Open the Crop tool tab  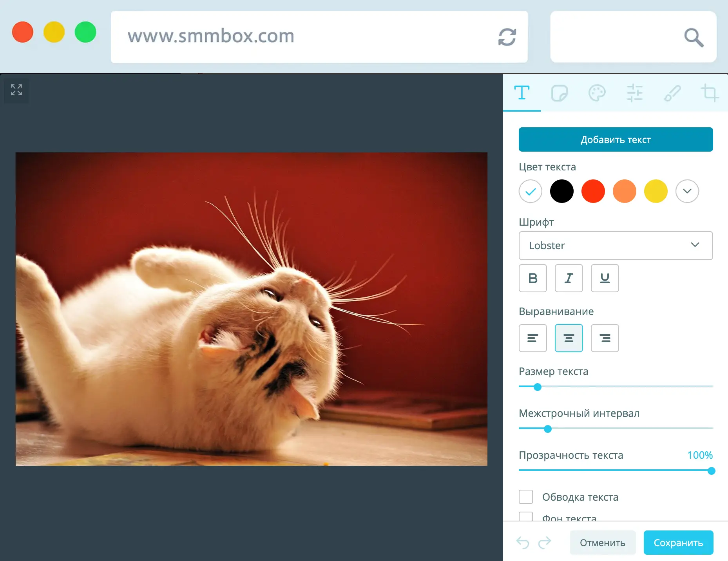[710, 93]
